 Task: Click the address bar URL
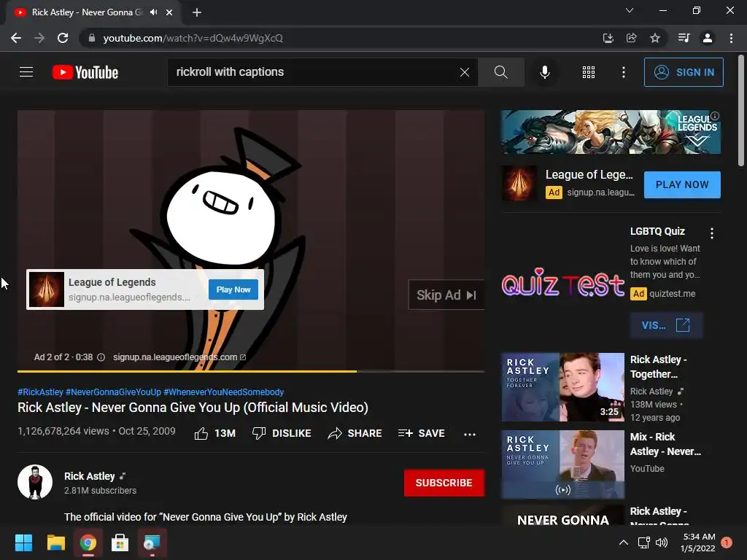click(x=193, y=38)
